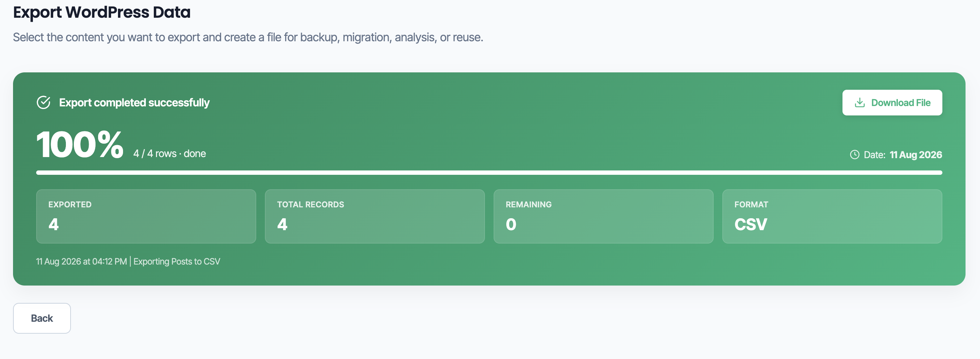
Task: Select the TOTAL RECORDS stat card
Action: 375,216
